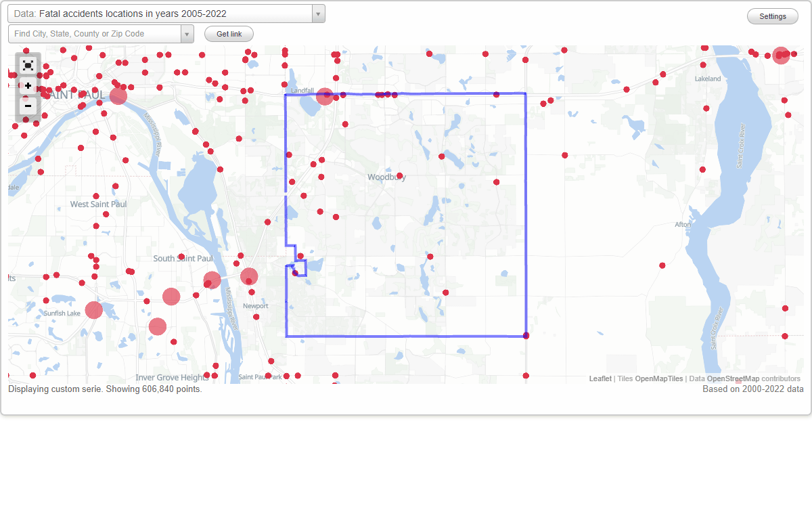Click the 'Showing 606,840 points' status text
812x522 pixels.
(x=154, y=389)
